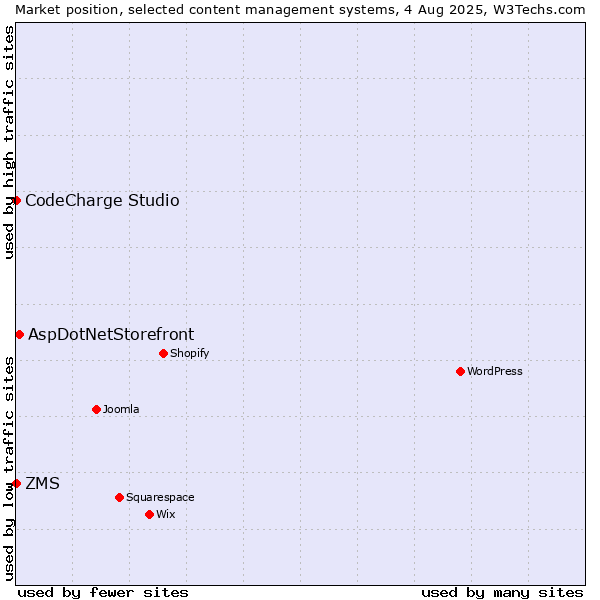Click the 'Joomla' label text
The image size is (600, 600).
click(121, 409)
